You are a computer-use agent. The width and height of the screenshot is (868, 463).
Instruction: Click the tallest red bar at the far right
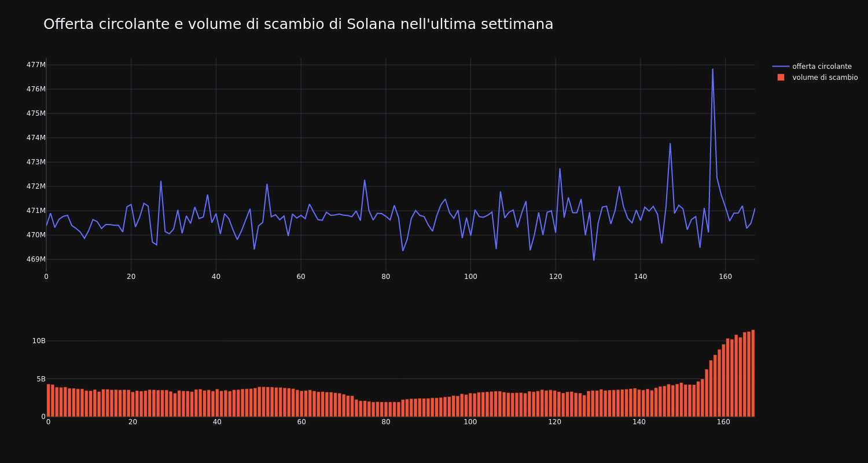tap(753, 373)
